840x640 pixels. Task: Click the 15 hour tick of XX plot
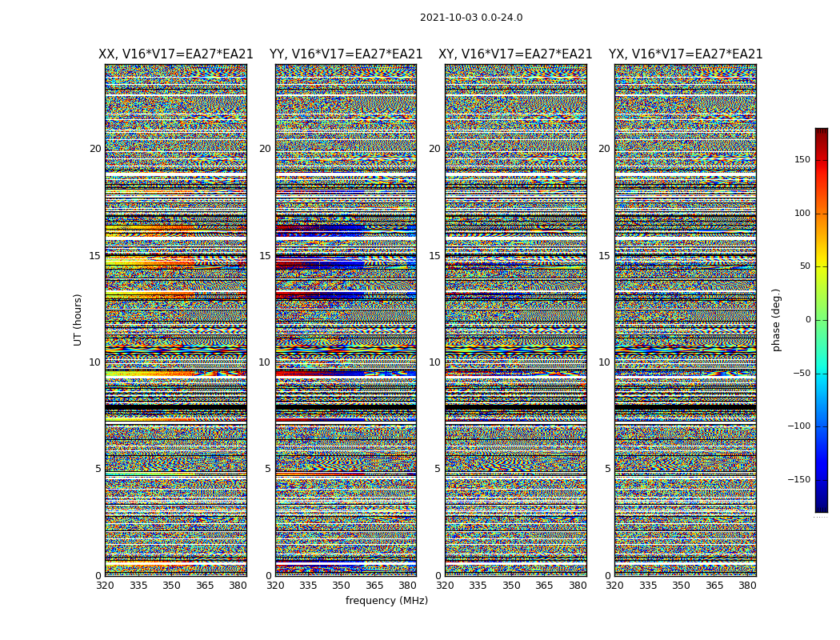(x=95, y=256)
